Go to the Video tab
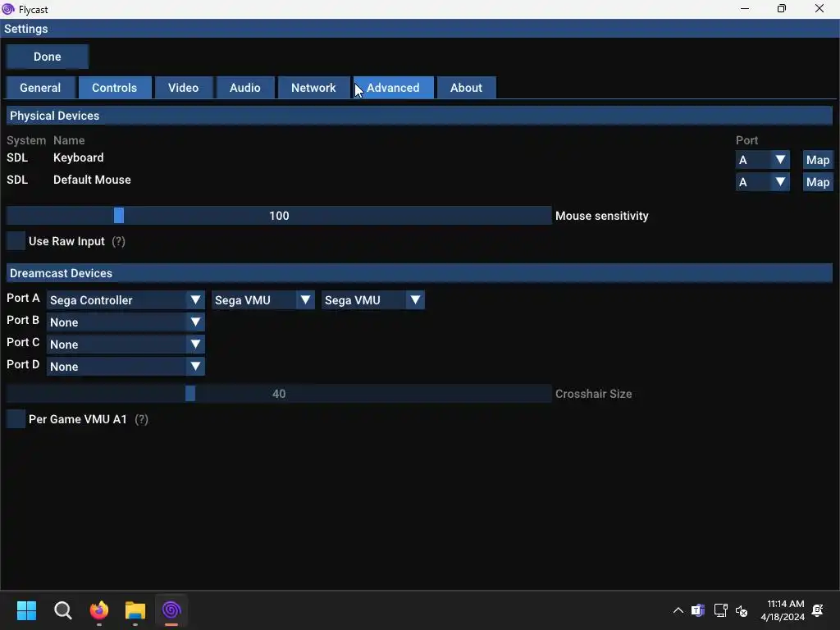Image resolution: width=840 pixels, height=630 pixels. click(x=183, y=88)
